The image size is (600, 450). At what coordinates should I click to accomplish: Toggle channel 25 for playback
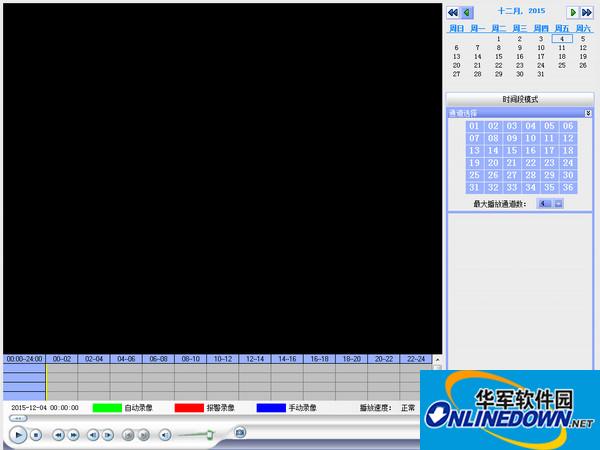pyautogui.click(x=474, y=175)
